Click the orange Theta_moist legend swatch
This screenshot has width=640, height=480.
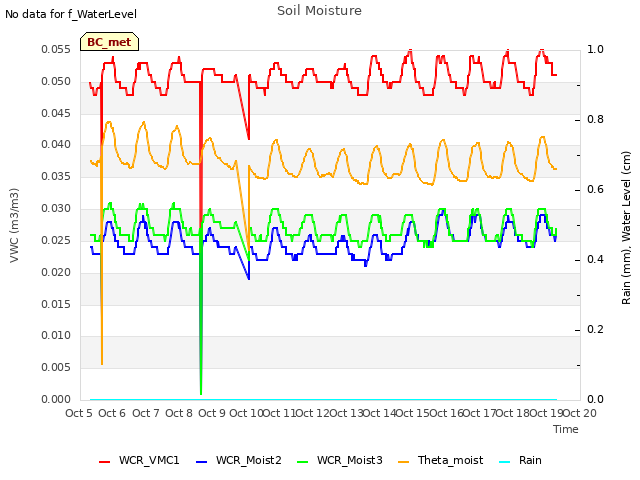tap(403, 462)
